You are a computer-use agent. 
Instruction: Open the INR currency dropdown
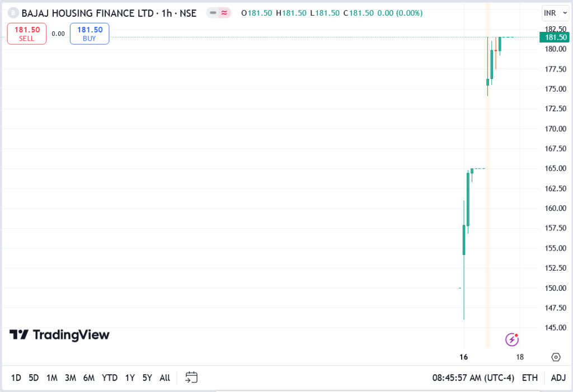point(555,13)
